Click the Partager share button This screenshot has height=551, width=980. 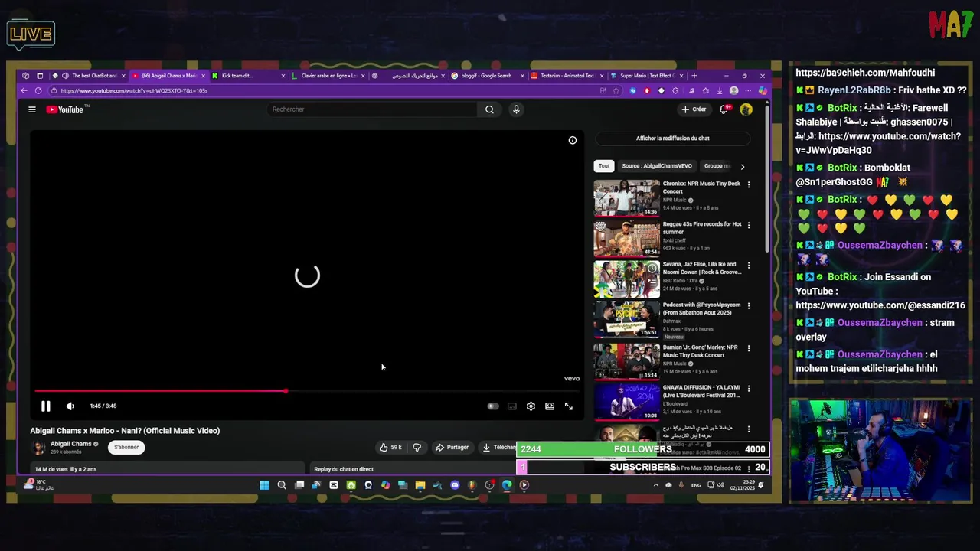[x=452, y=448]
